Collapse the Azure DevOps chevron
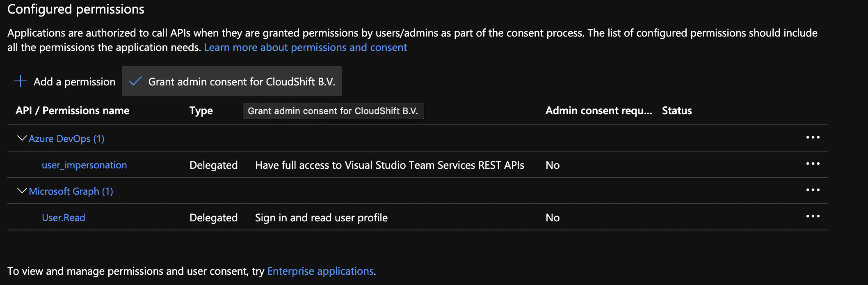The width and height of the screenshot is (868, 285). [x=22, y=138]
